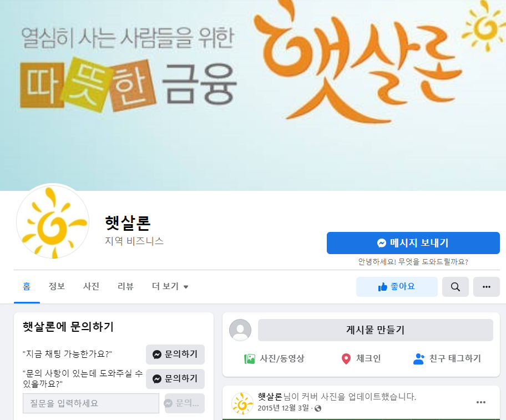Click the search magnifier icon button
The image size is (506, 420).
455,286
